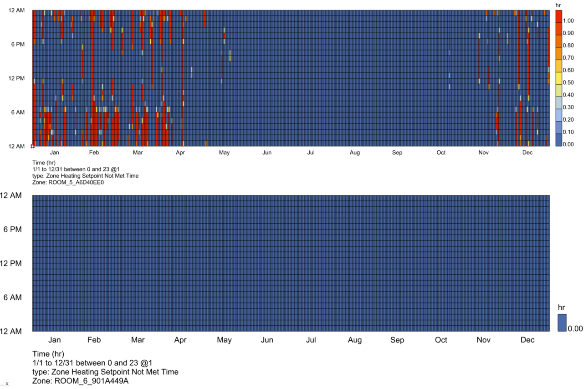The height and width of the screenshot is (389, 588).
Task: Click the 6 AM label on ROOM_6 axis
Action: [13, 297]
